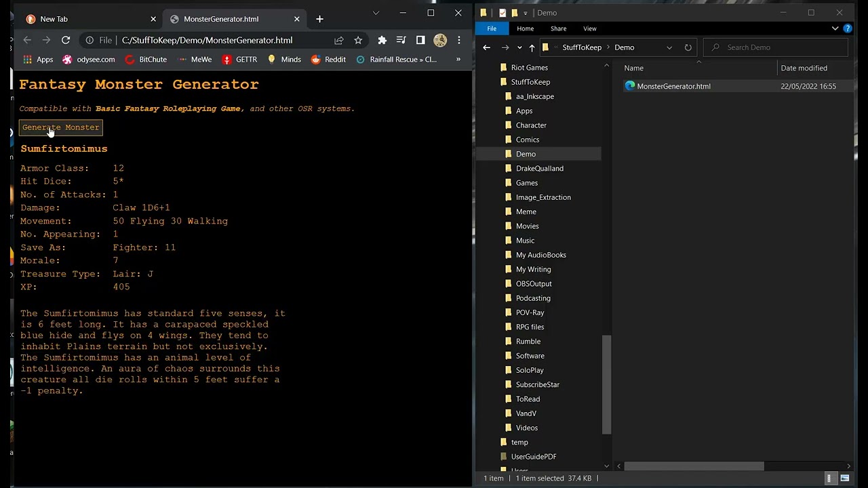The image size is (868, 488).
Task: Click the Search Demo field
Action: coord(775,47)
